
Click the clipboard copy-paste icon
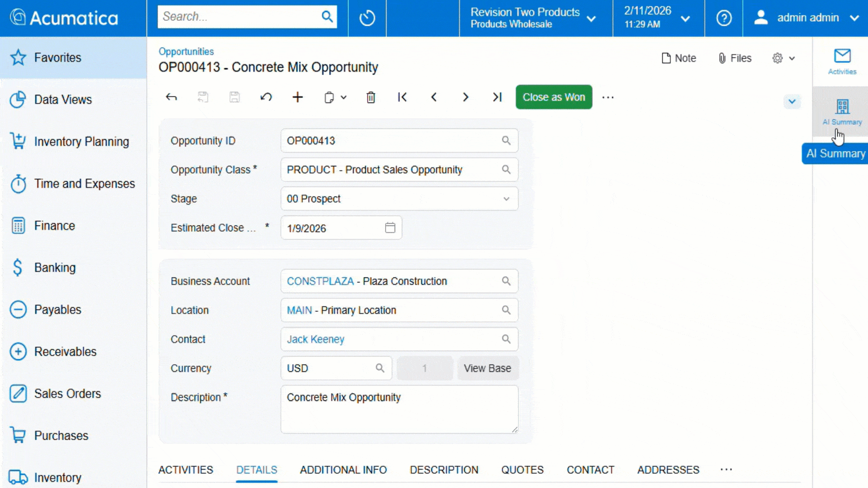coord(329,98)
